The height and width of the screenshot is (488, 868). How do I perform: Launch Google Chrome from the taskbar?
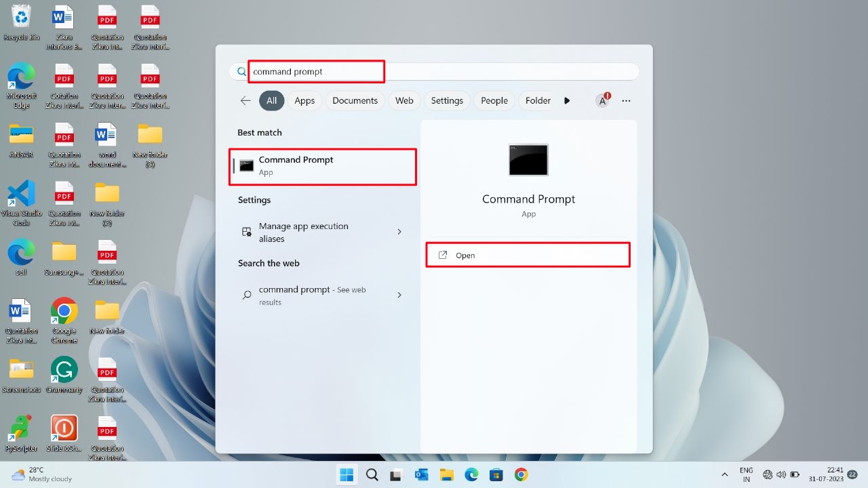[521, 474]
